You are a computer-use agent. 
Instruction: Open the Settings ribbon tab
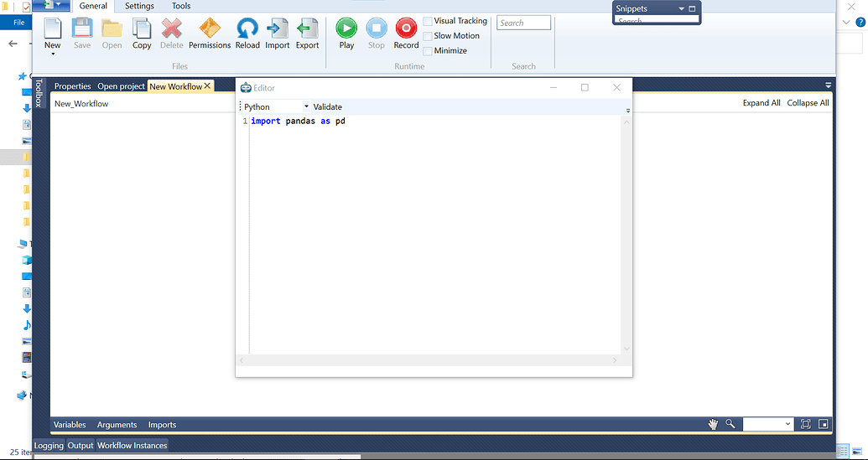pyautogui.click(x=139, y=6)
